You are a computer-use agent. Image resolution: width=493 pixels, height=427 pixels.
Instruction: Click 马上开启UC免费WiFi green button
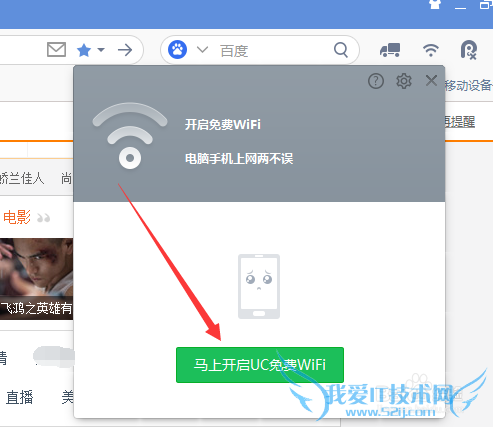pos(260,365)
